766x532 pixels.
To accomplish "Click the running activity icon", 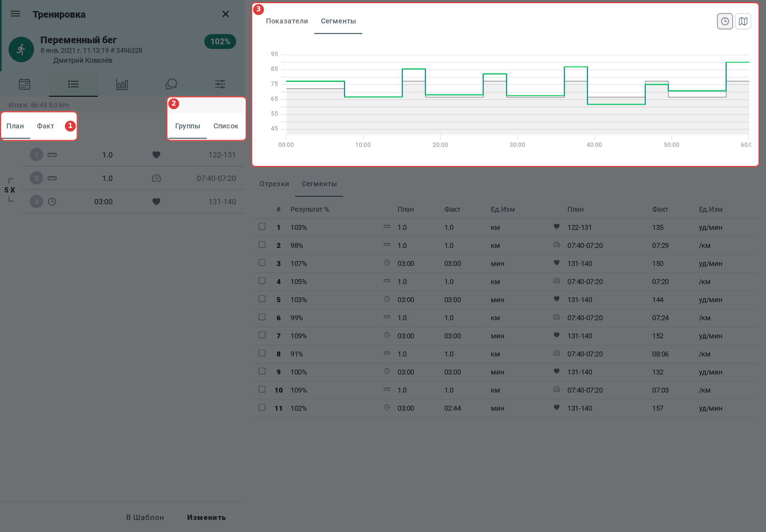I will (x=21, y=49).
